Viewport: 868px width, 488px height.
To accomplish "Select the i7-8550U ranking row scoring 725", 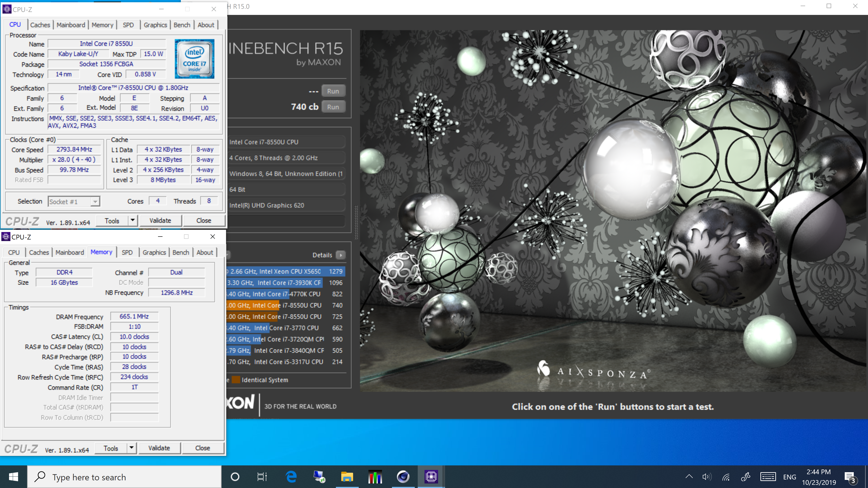I will click(x=286, y=317).
